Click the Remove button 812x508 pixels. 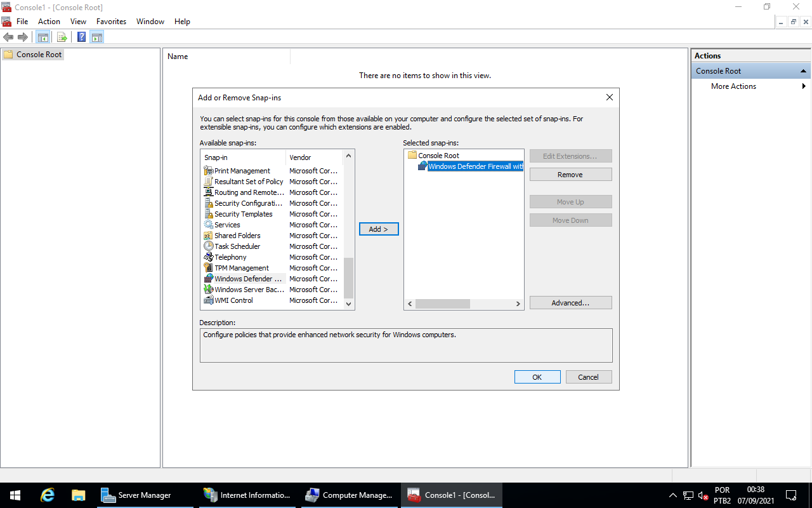click(x=570, y=175)
